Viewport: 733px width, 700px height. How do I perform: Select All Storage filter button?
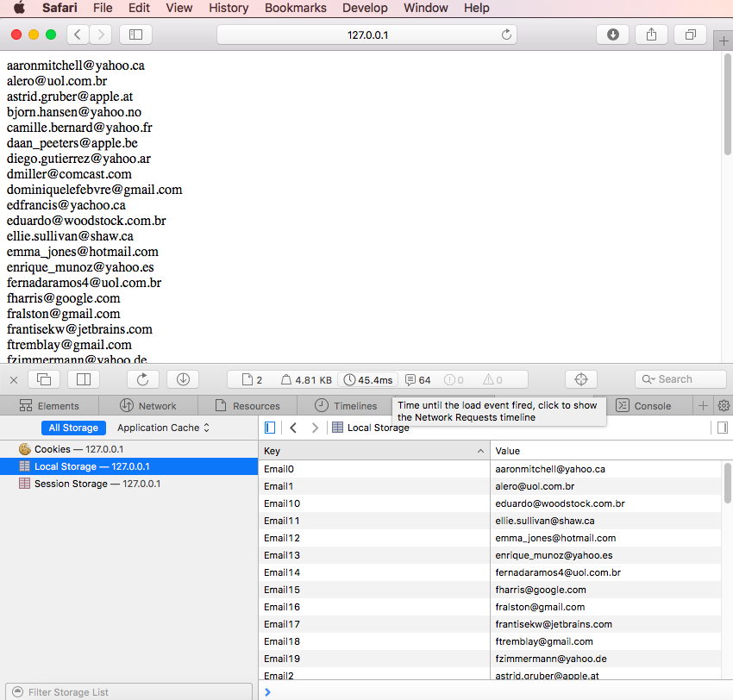73,428
